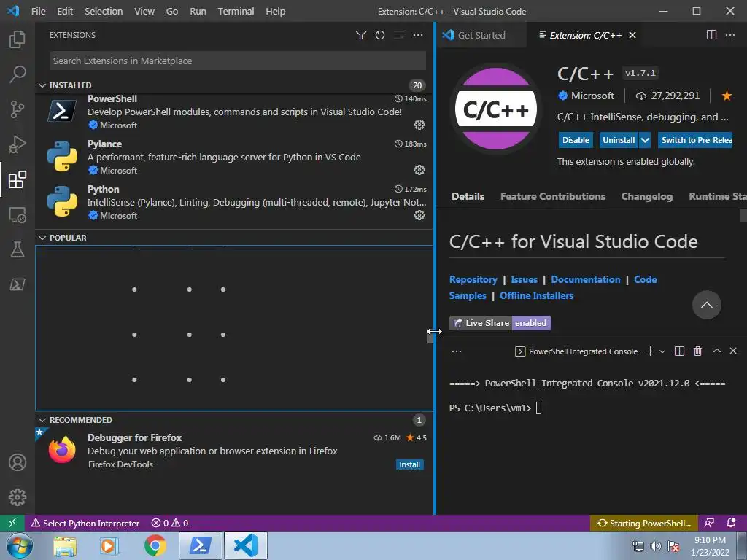Open the PowerShell Command Explorer icon
The height and width of the screenshot is (560, 747).
coord(18,284)
